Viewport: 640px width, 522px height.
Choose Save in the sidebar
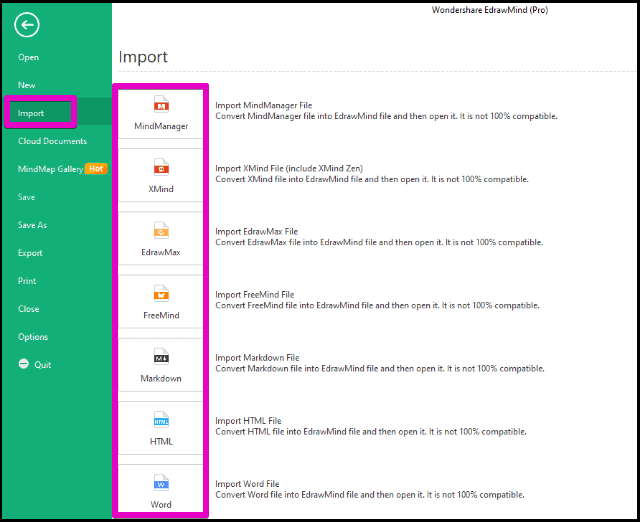tap(27, 197)
